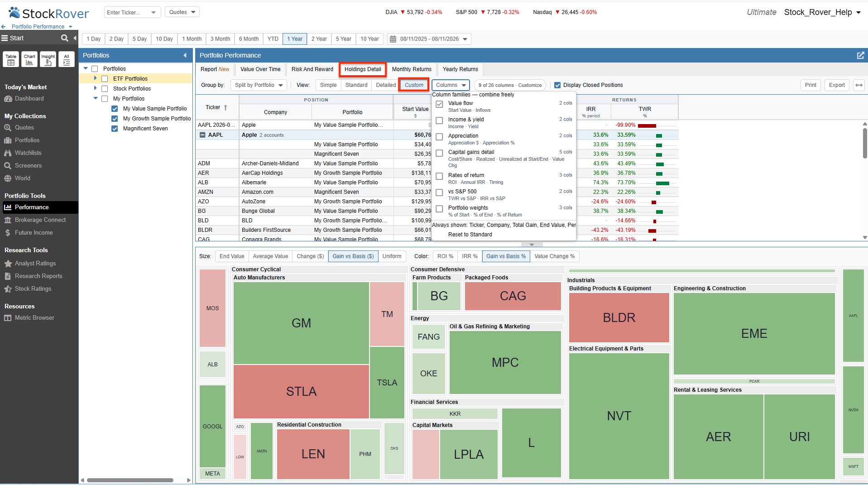The height and width of the screenshot is (485, 868).
Task: Open Future Income tool
Action: pos(34,233)
